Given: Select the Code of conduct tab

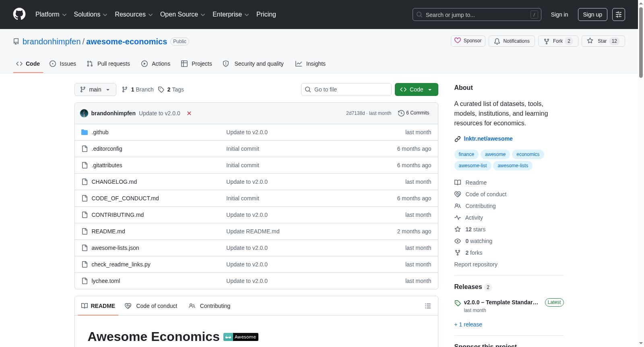Looking at the screenshot, I should click(x=151, y=306).
